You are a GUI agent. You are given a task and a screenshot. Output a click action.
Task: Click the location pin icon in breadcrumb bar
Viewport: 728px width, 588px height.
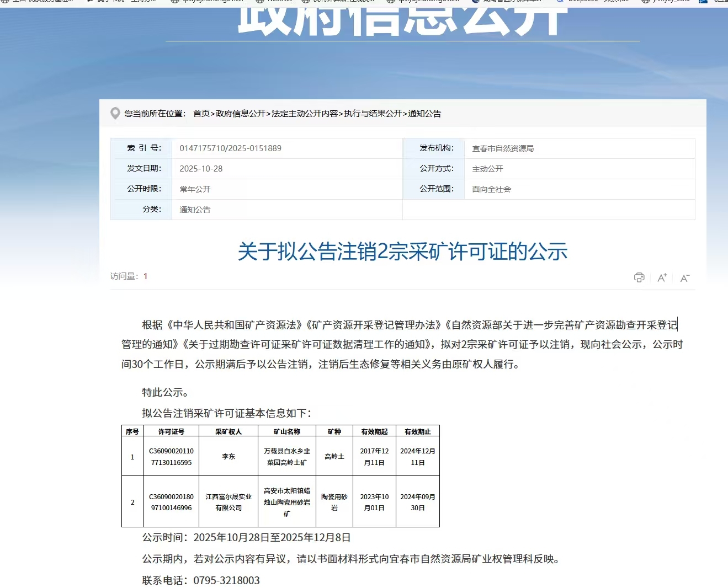[x=115, y=114]
